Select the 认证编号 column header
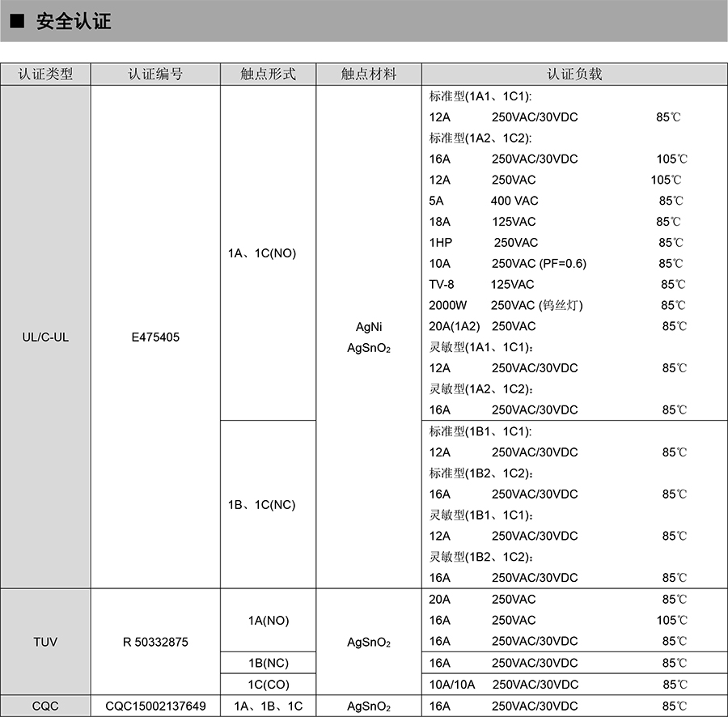The width and height of the screenshot is (728, 717). click(x=155, y=74)
